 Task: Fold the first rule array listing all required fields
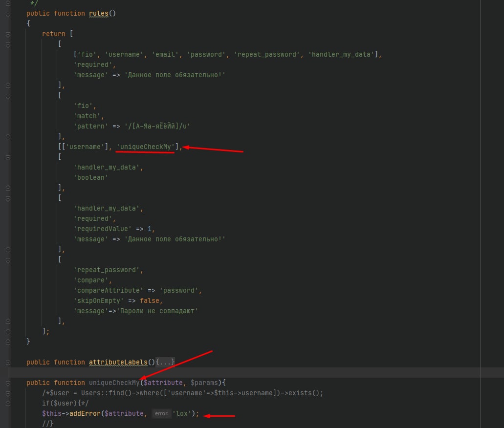coord(8,44)
